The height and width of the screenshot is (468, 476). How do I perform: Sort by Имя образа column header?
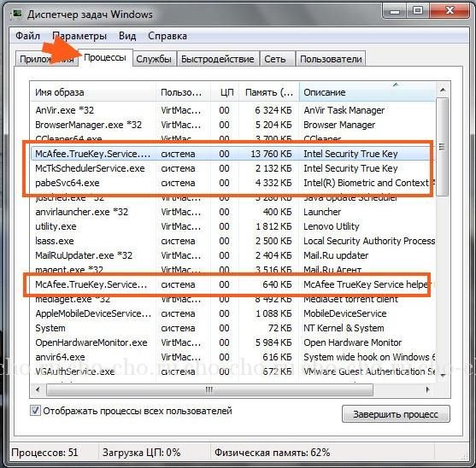(93, 92)
